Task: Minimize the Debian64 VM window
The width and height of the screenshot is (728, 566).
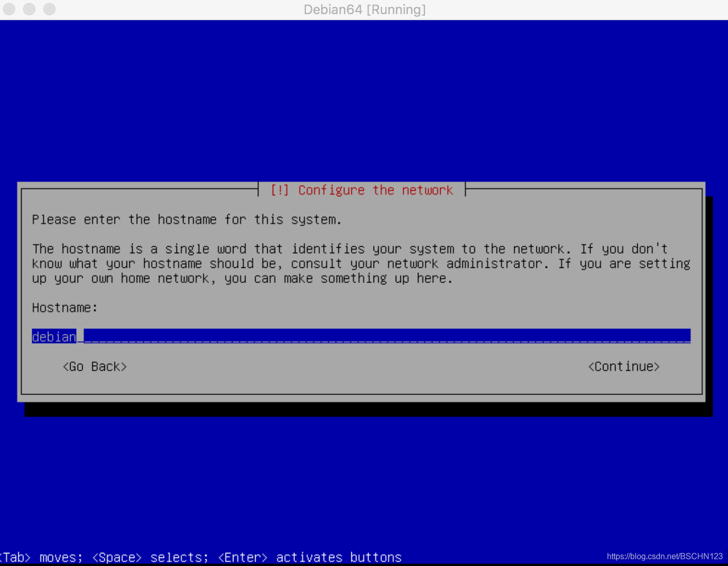Action: 29,9
